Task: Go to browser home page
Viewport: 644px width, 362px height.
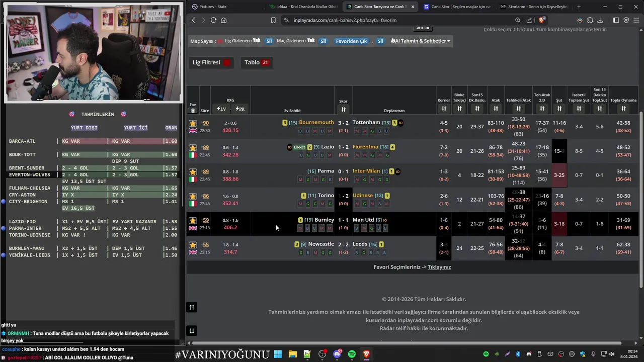Action: pyautogui.click(x=223, y=20)
